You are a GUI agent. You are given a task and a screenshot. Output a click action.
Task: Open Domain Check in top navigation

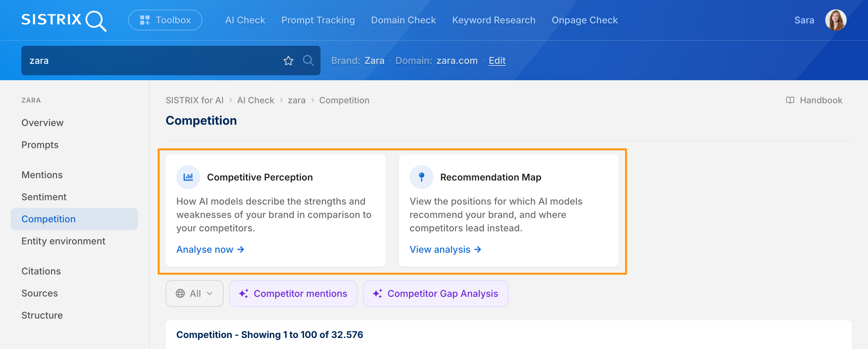click(403, 20)
